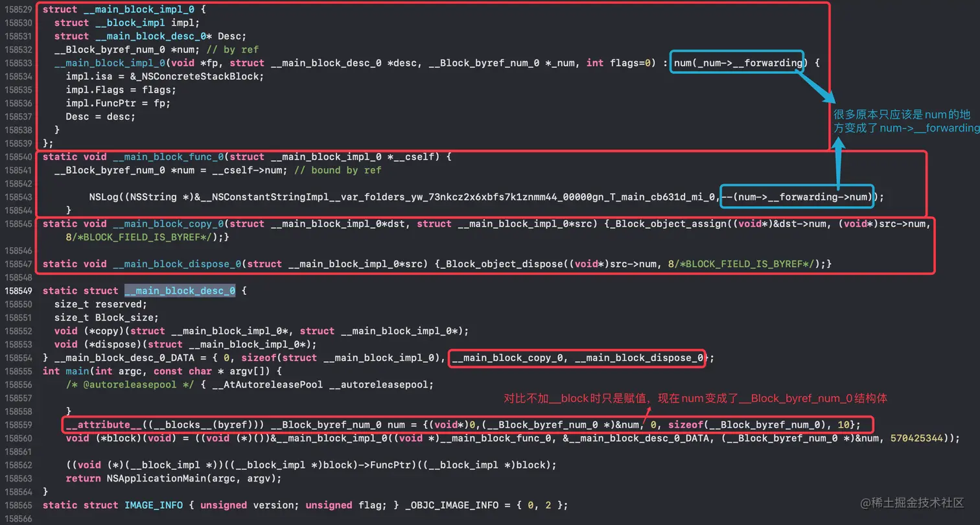Click line number 158566 in the gutter
This screenshot has height=525, width=980.
(x=18, y=519)
